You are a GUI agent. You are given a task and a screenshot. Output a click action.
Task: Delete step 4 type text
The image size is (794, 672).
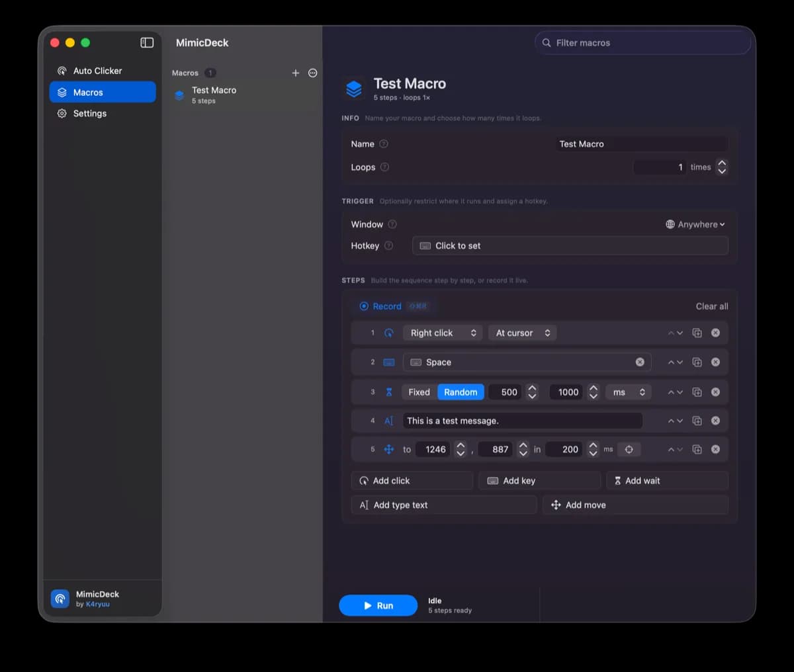pyautogui.click(x=715, y=421)
